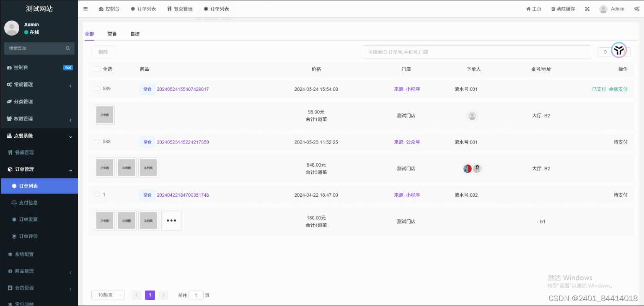Screen dimensions: 644x306
Task: Open order link 20240523145224217359
Action: pyautogui.click(x=183, y=142)
